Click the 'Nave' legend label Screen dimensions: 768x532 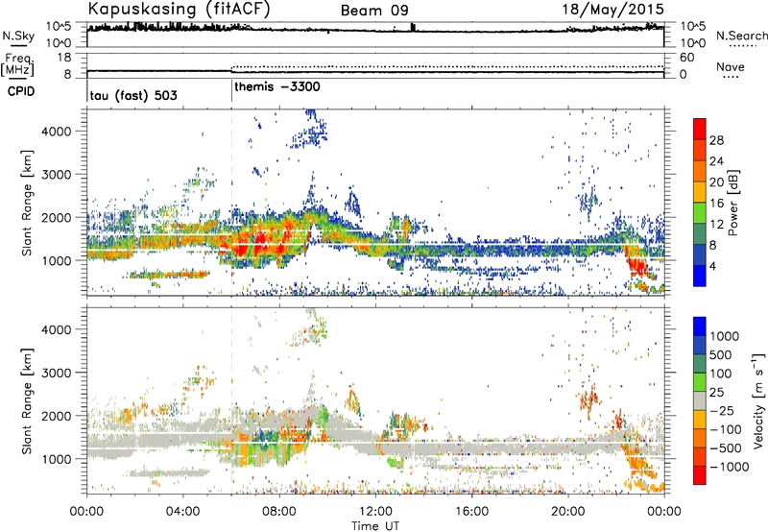731,67
